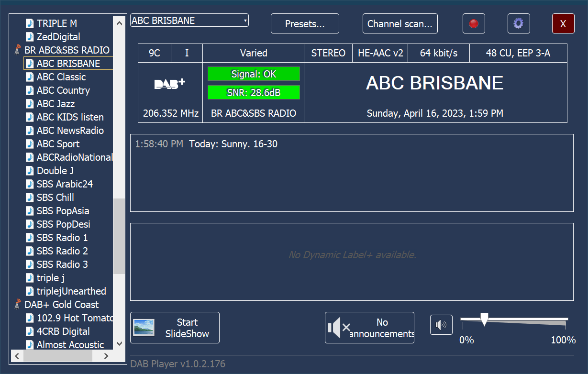Click the music note icon beside ABC KIDS listen

pyautogui.click(x=30, y=117)
